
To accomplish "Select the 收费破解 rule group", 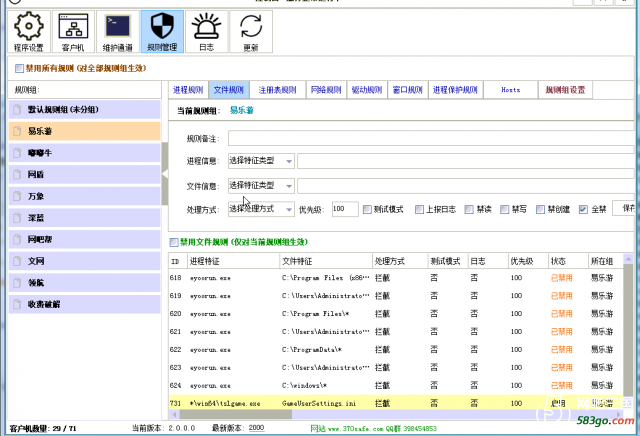I will [84, 304].
